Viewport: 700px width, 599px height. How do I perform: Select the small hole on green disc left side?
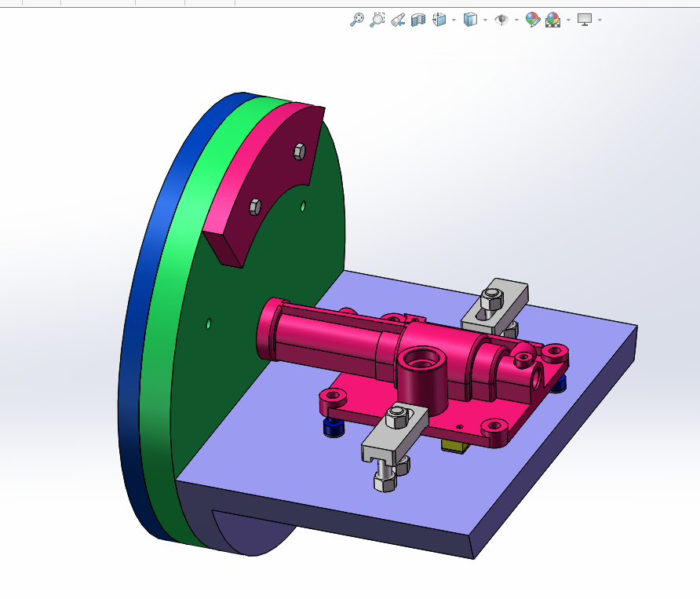coord(209,324)
